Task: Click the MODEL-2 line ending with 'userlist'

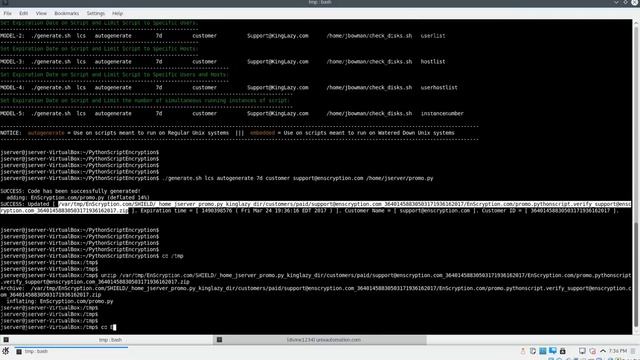Action: [223, 36]
